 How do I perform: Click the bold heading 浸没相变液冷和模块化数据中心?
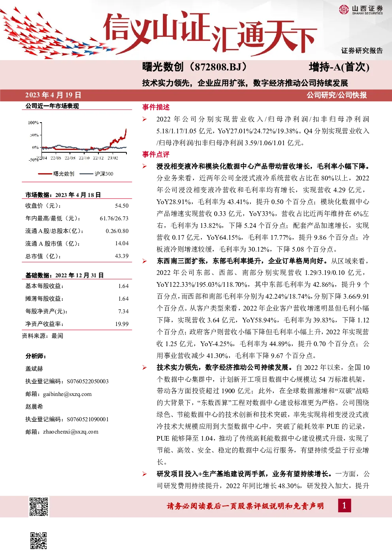click(x=263, y=167)
